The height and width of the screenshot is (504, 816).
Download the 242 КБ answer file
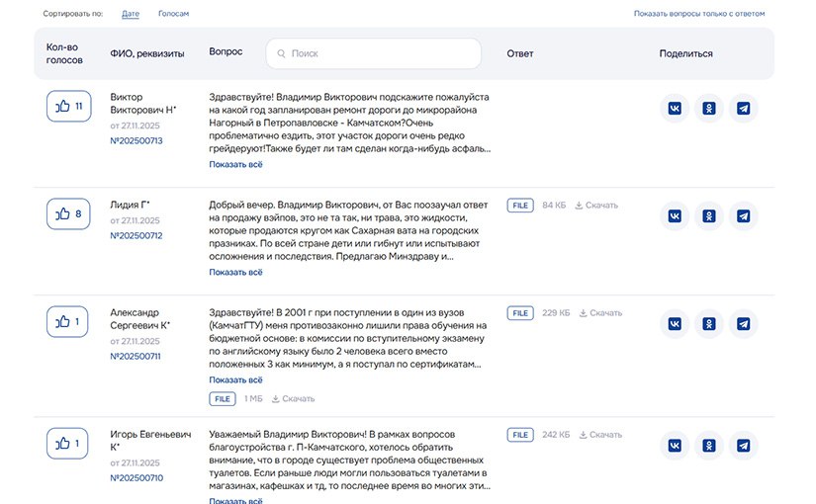coord(600,435)
